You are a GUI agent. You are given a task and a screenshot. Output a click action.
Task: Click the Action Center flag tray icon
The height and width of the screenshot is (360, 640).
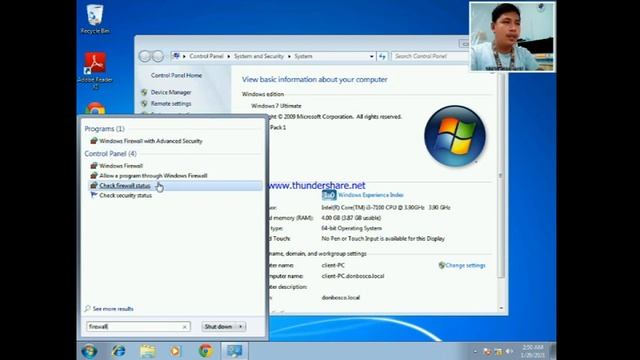(x=487, y=351)
